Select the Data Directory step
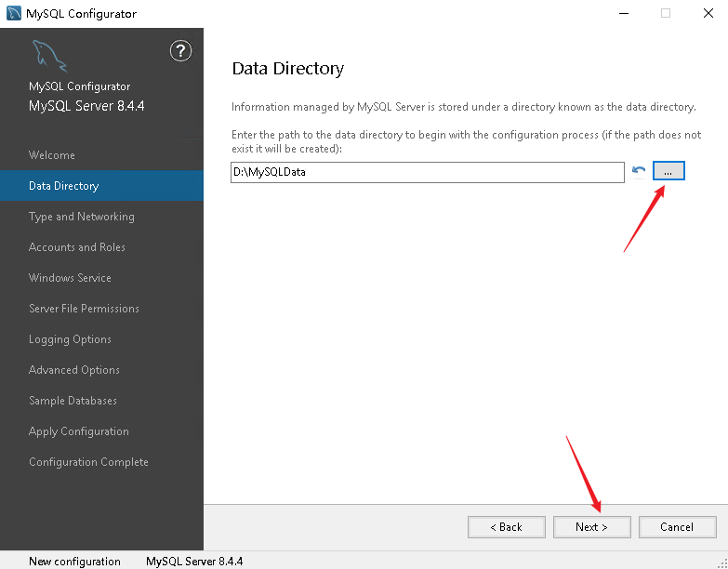The height and width of the screenshot is (569, 728). coord(63,186)
